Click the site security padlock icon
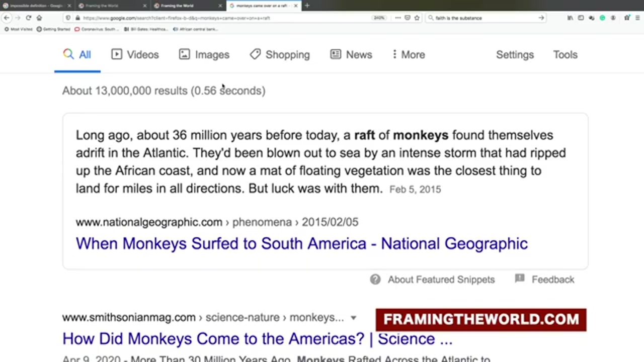 pos(77,18)
